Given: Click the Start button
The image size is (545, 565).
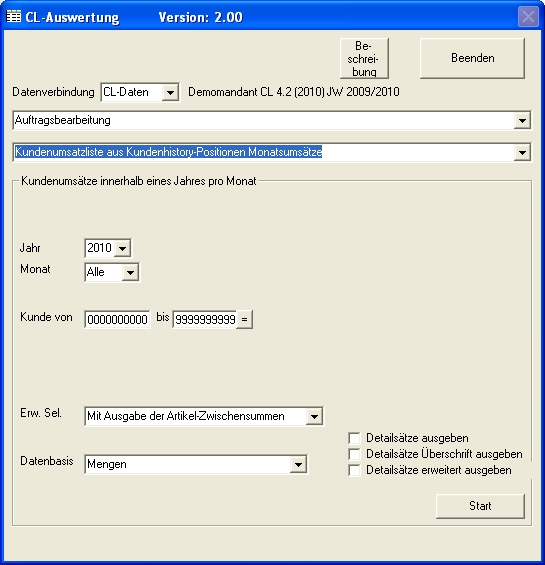Looking at the screenshot, I should 480,506.
